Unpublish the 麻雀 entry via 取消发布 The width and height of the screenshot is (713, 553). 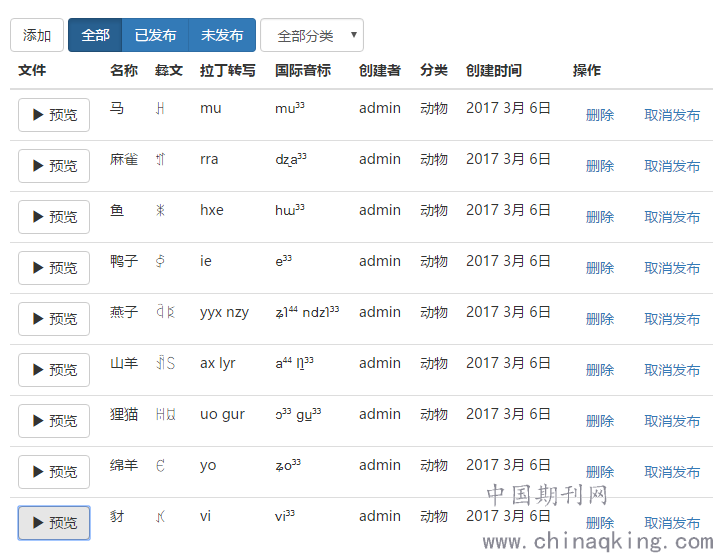(672, 166)
